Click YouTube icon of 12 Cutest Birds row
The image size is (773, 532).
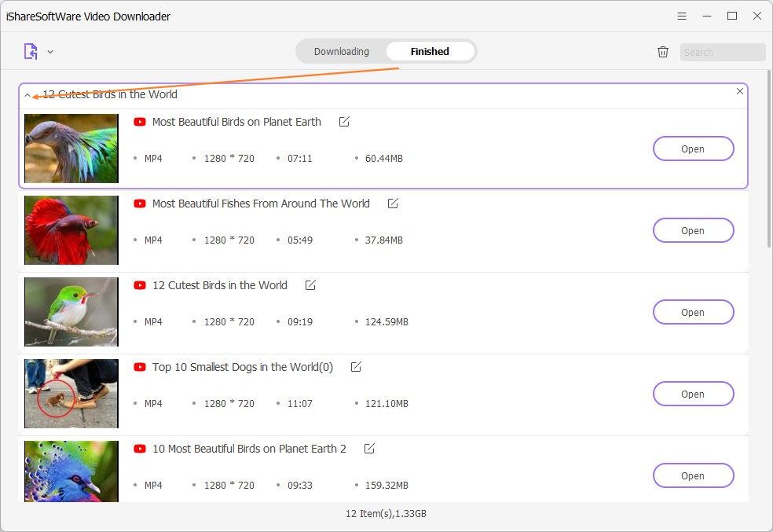140,285
